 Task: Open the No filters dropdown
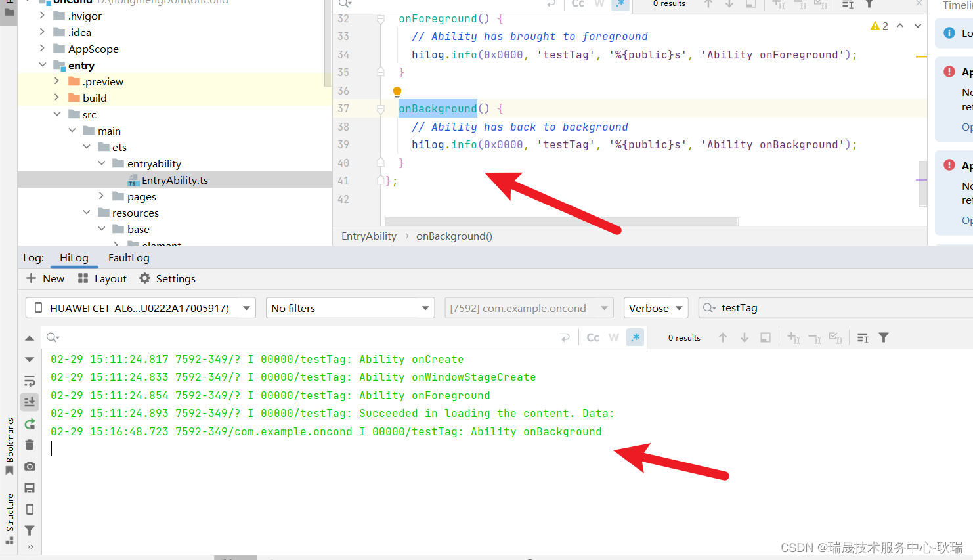[x=350, y=308]
